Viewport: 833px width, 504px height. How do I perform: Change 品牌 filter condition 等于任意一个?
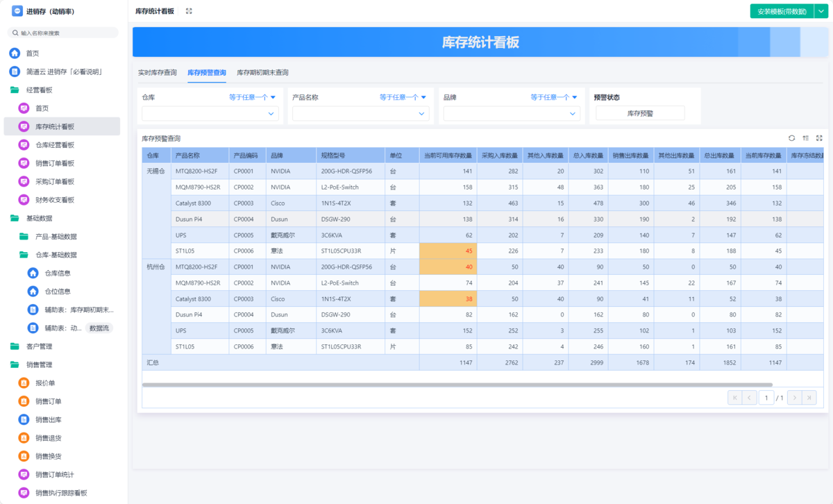pos(553,98)
